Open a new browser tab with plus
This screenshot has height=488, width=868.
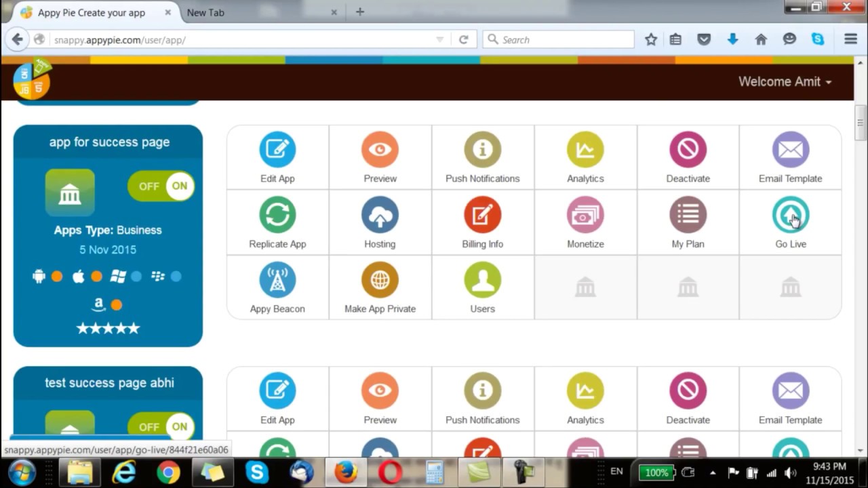(x=360, y=12)
